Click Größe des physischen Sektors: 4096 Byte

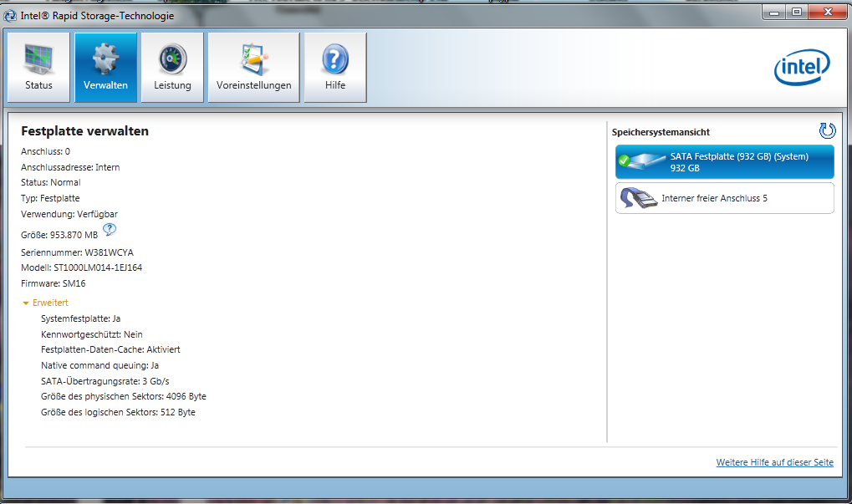pos(124,396)
